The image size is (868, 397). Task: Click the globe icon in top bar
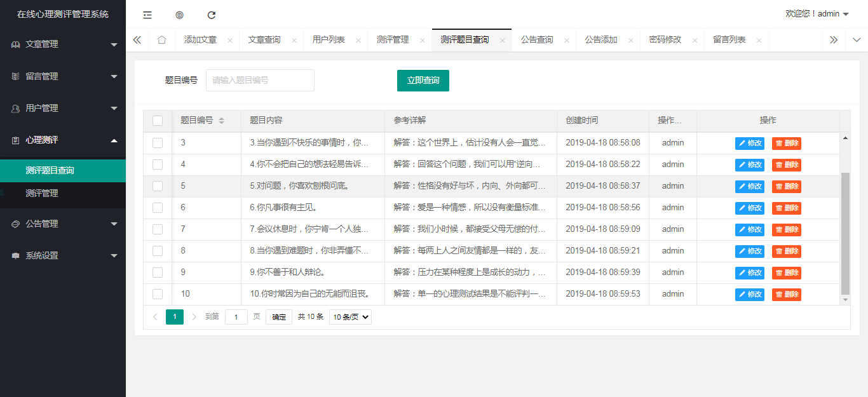(x=179, y=15)
